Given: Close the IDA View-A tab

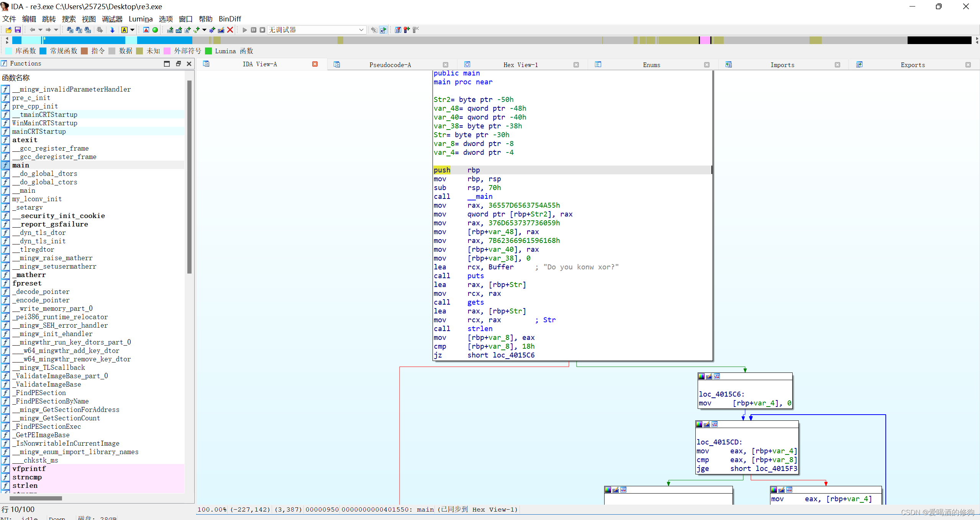Looking at the screenshot, I should [x=315, y=64].
